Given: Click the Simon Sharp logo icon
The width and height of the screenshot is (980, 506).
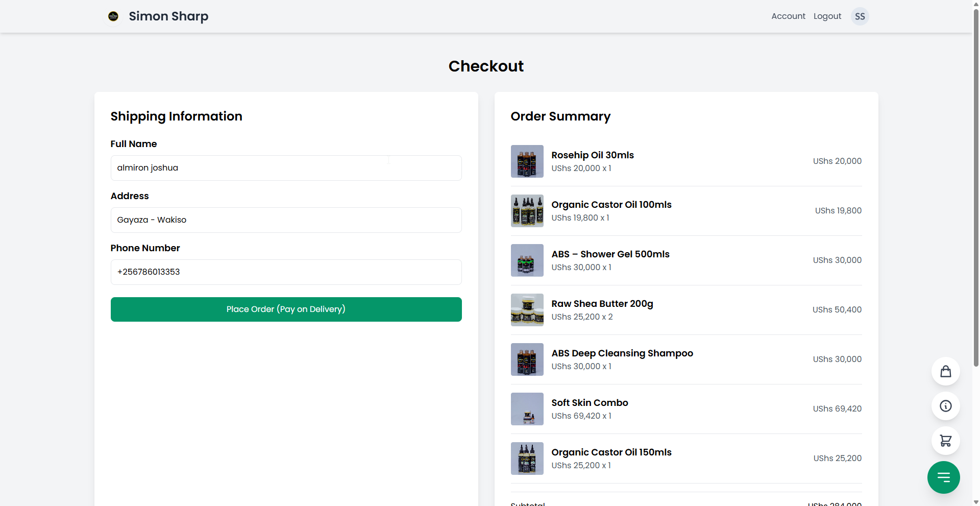Looking at the screenshot, I should [113, 16].
